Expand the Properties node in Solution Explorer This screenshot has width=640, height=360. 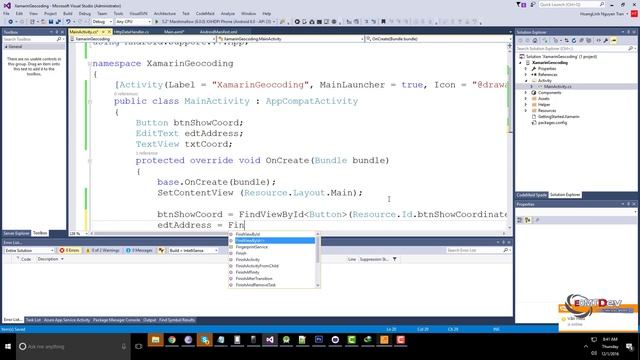(x=526, y=69)
